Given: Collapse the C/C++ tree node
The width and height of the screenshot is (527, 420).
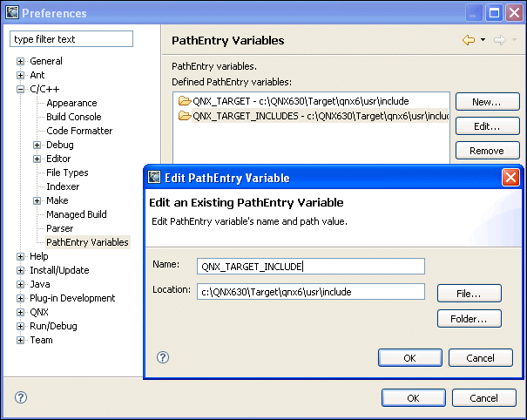Looking at the screenshot, I should (x=21, y=90).
